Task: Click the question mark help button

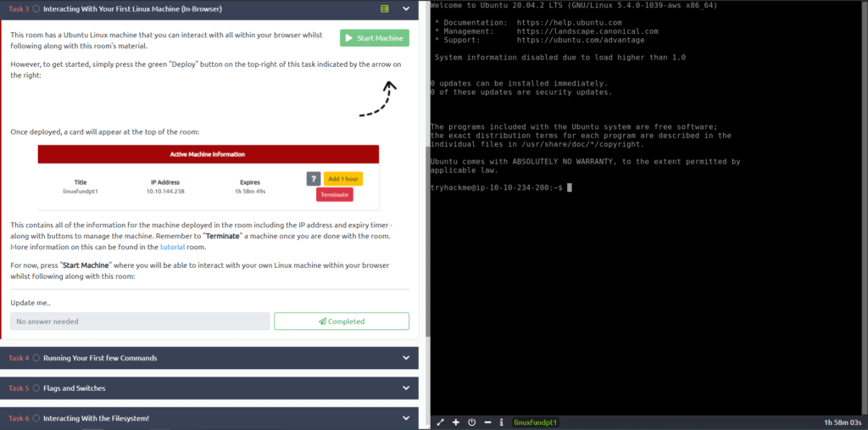Action: 314,178
